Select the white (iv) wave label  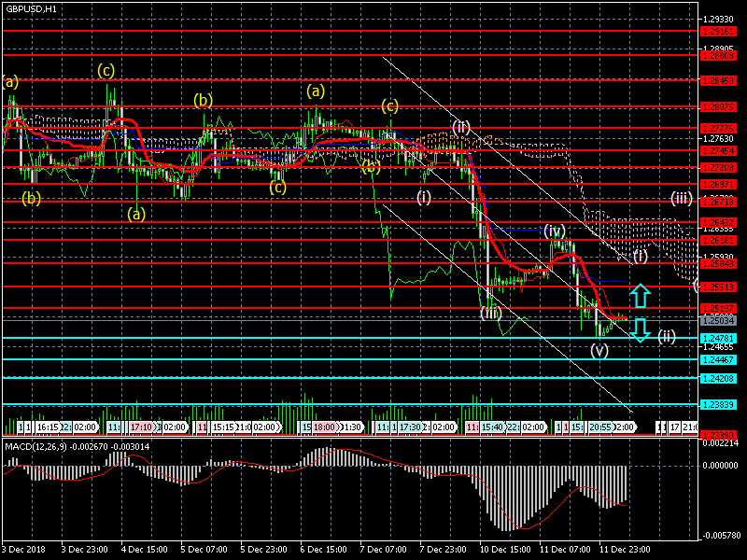click(555, 231)
